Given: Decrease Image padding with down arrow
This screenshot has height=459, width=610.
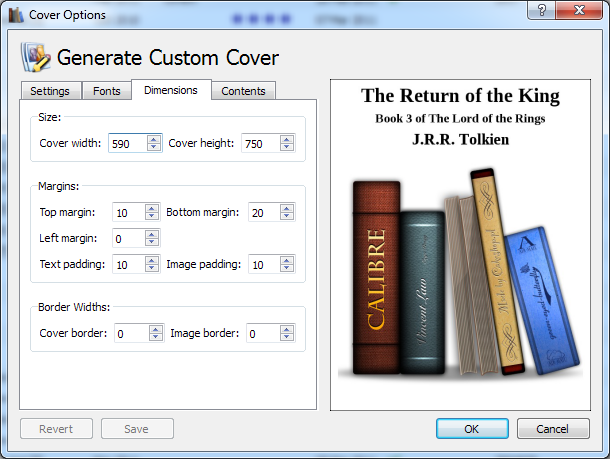Looking at the screenshot, I should [287, 268].
